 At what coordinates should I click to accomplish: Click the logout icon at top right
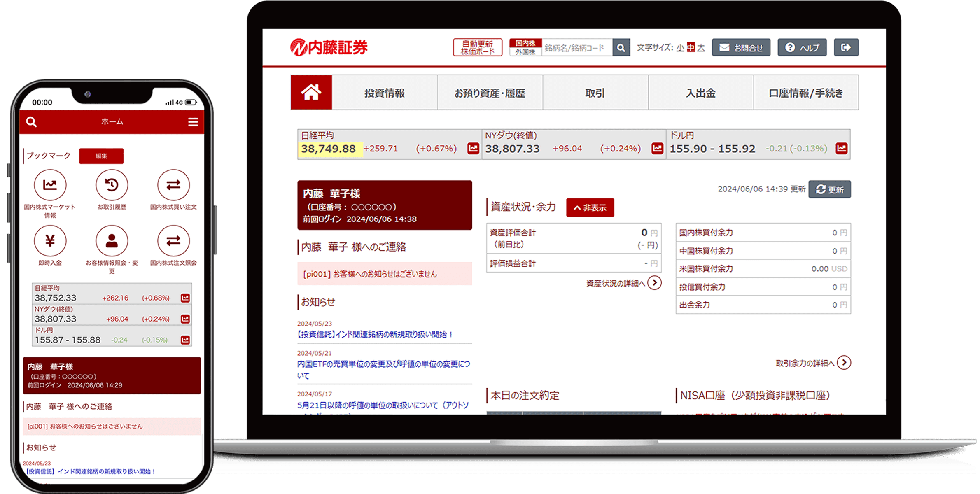point(846,47)
